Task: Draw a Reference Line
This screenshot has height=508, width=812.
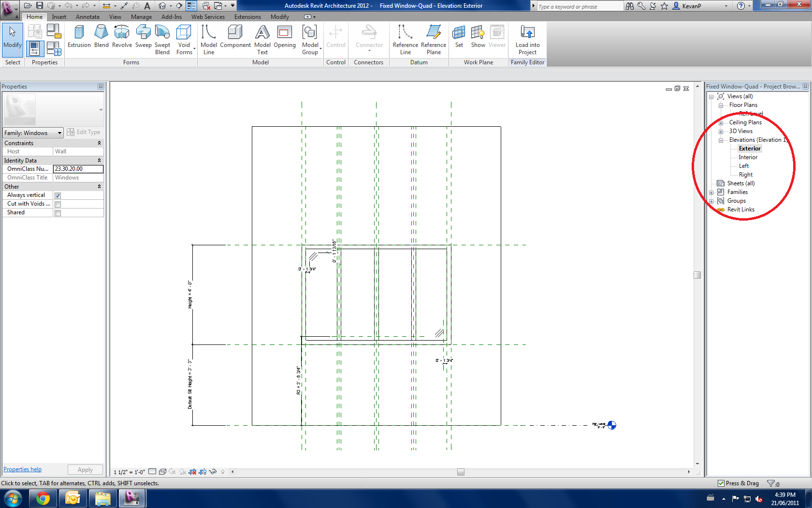Action: [406, 40]
